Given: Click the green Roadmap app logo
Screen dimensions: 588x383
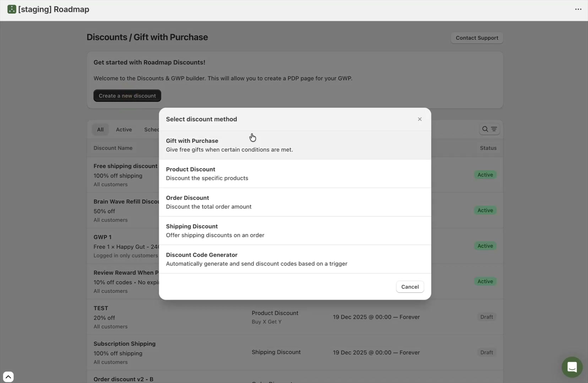Looking at the screenshot, I should (x=12, y=9).
